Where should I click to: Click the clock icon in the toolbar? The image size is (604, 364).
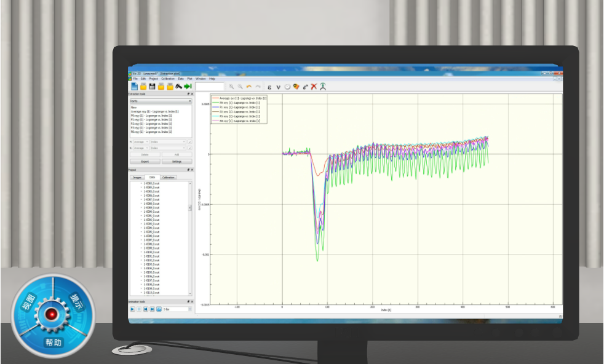(287, 87)
